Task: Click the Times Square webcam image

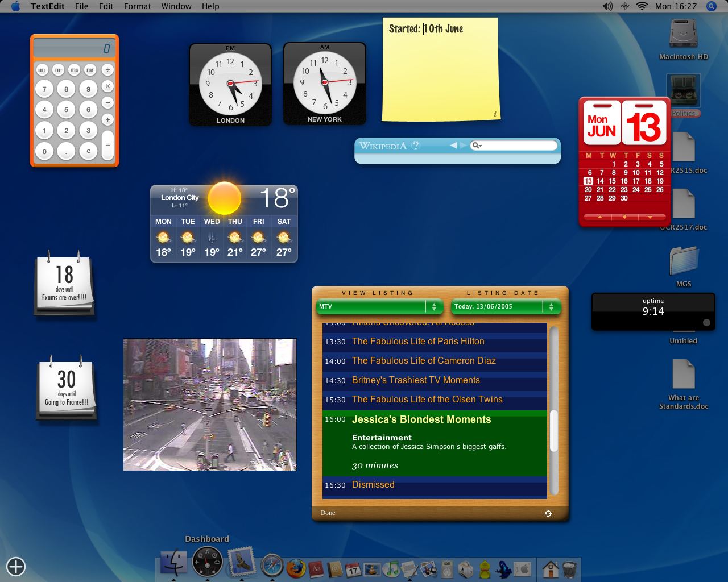Action: click(210, 405)
